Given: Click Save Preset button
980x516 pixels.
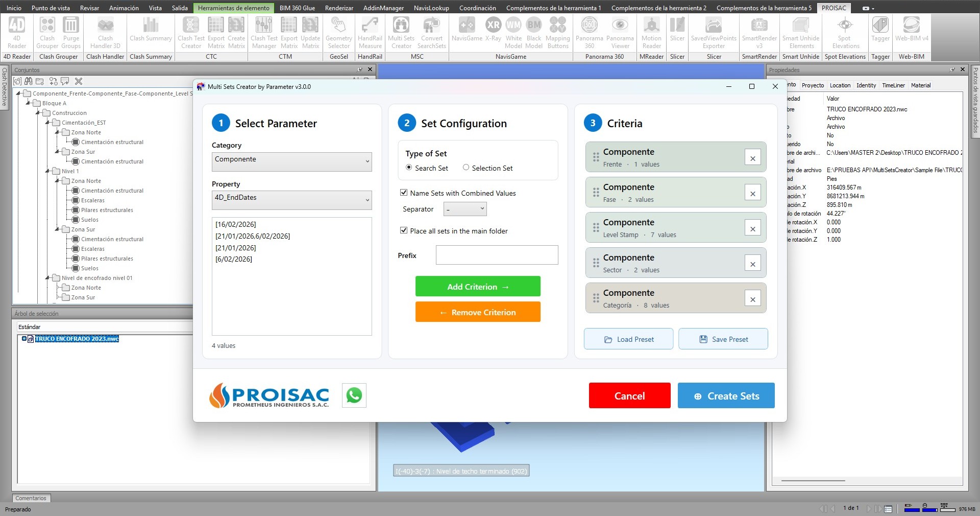Looking at the screenshot, I should [x=723, y=339].
